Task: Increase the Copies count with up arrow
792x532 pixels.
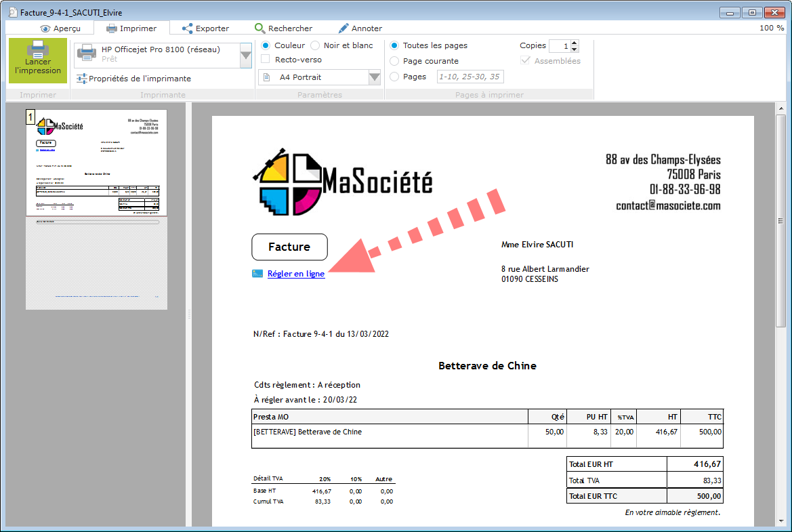Action: click(x=575, y=43)
